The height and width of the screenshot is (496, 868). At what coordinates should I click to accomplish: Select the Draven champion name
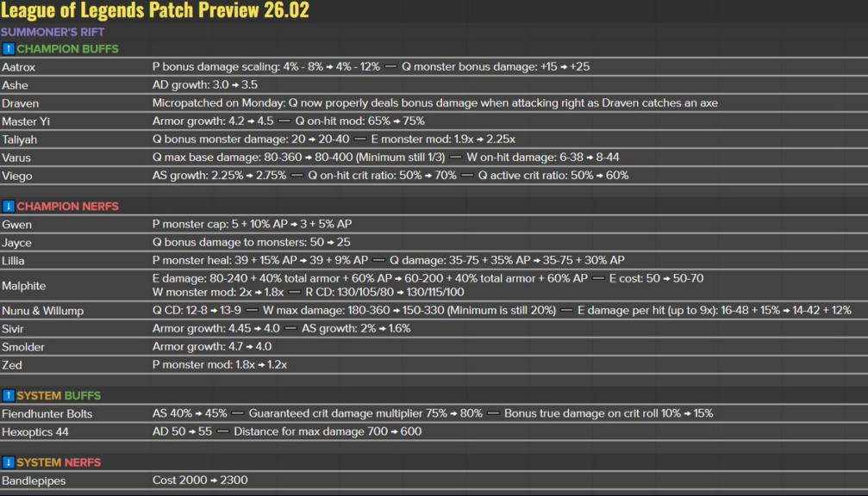[21, 103]
